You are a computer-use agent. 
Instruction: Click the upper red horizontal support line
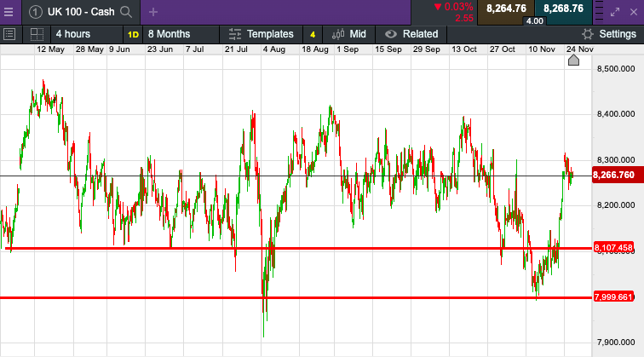tap(297, 249)
